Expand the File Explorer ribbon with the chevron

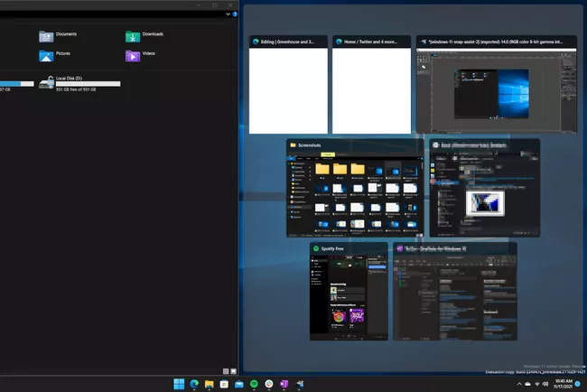pos(228,14)
